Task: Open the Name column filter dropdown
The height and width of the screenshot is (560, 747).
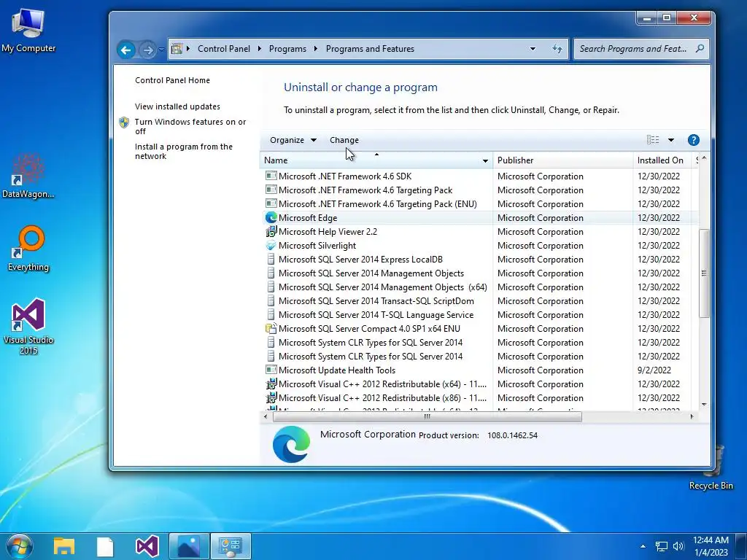Action: 485,161
